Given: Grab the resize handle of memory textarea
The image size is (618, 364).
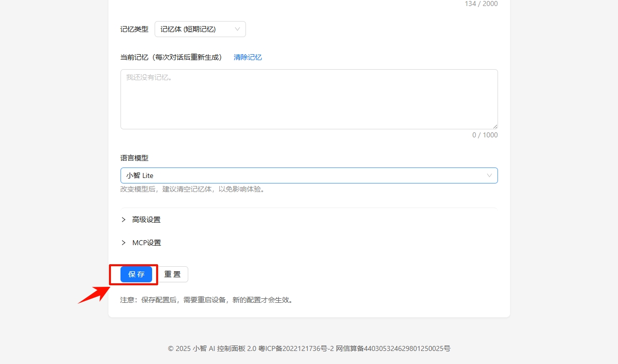Looking at the screenshot, I should [495, 126].
